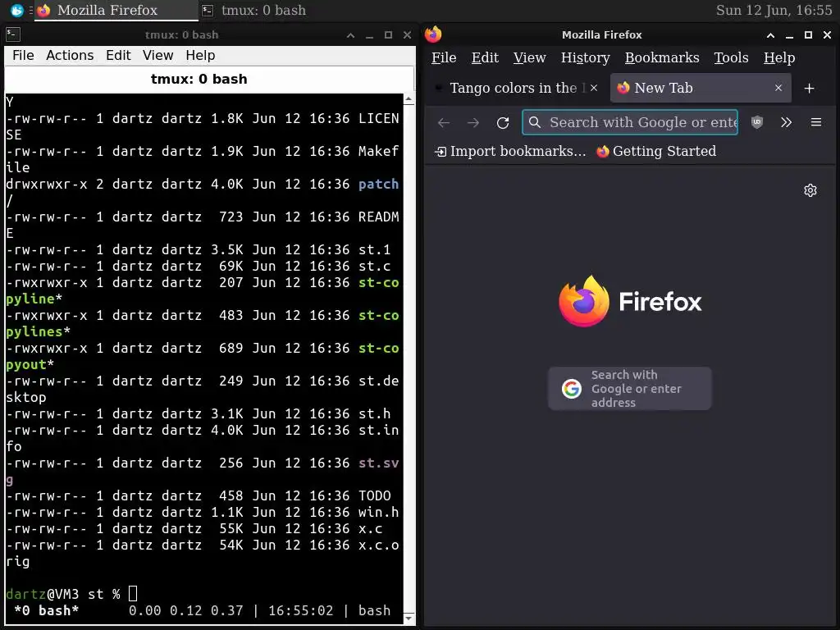The height and width of the screenshot is (630, 840).
Task: Open the uBlock shield extension icon
Action: (757, 122)
